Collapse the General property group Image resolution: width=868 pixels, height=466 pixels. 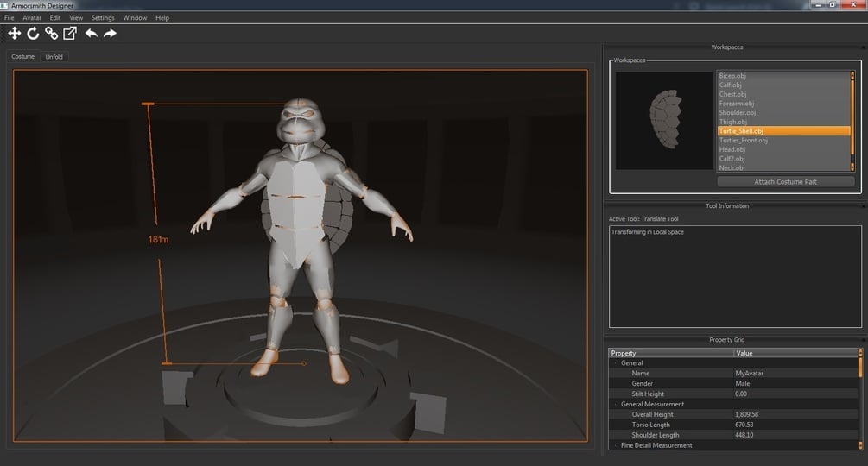click(x=615, y=363)
